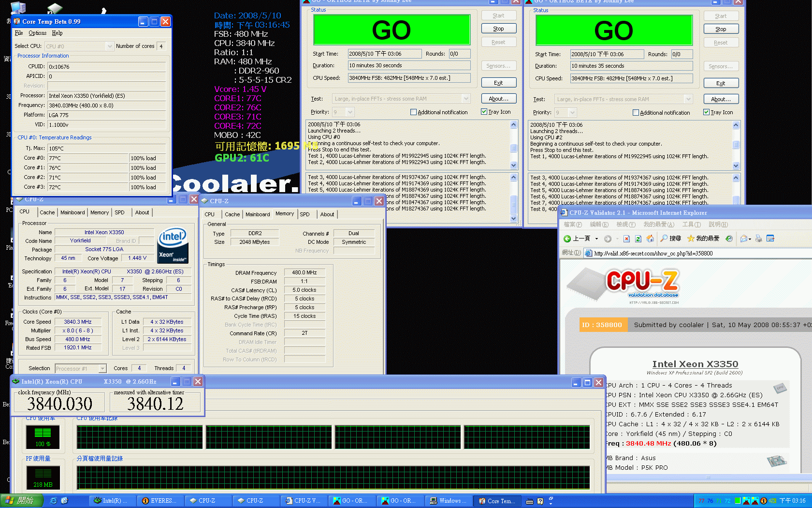This screenshot has height=508, width=812.
Task: Open Test type dropdown in left ORTHOS window
Action: 466,99
